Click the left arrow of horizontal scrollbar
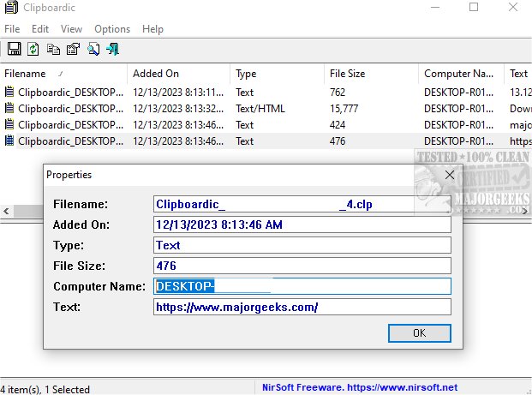Viewport: 532px width, 395px height. 7,210
